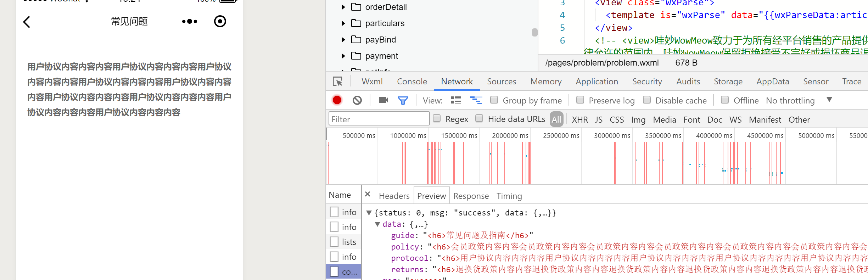The image size is (868, 280).
Task: Toggle the capture screenshots camera icon
Action: pyautogui.click(x=383, y=100)
